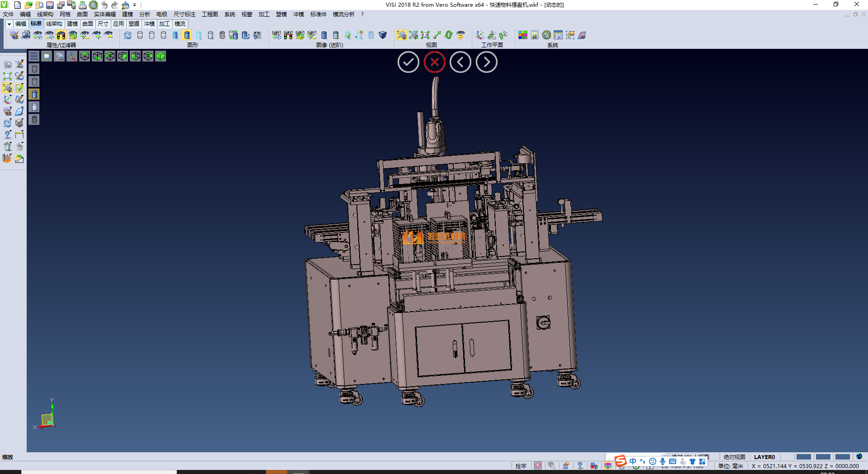Click the red X cancel button
The width and height of the screenshot is (868, 474).
click(x=434, y=62)
